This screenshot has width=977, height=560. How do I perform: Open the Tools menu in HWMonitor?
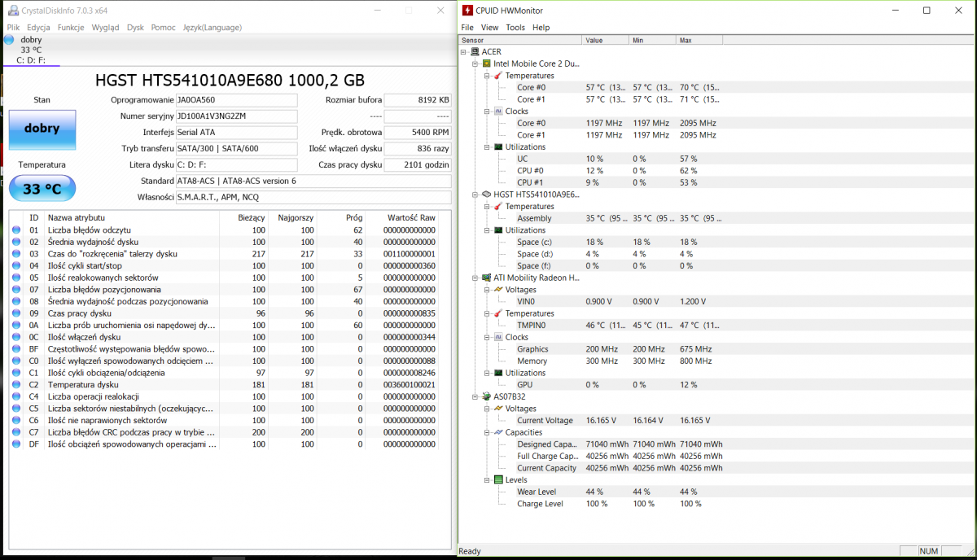[x=515, y=27]
